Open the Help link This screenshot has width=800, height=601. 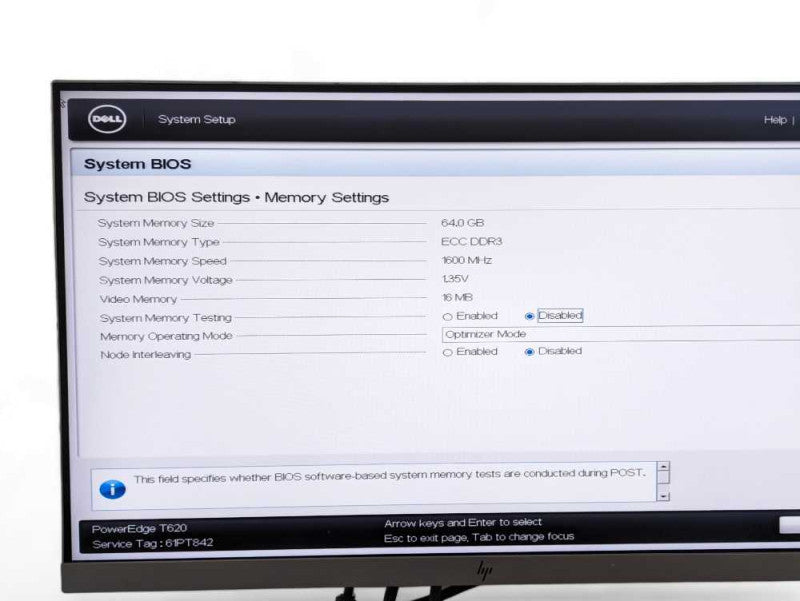click(775, 120)
